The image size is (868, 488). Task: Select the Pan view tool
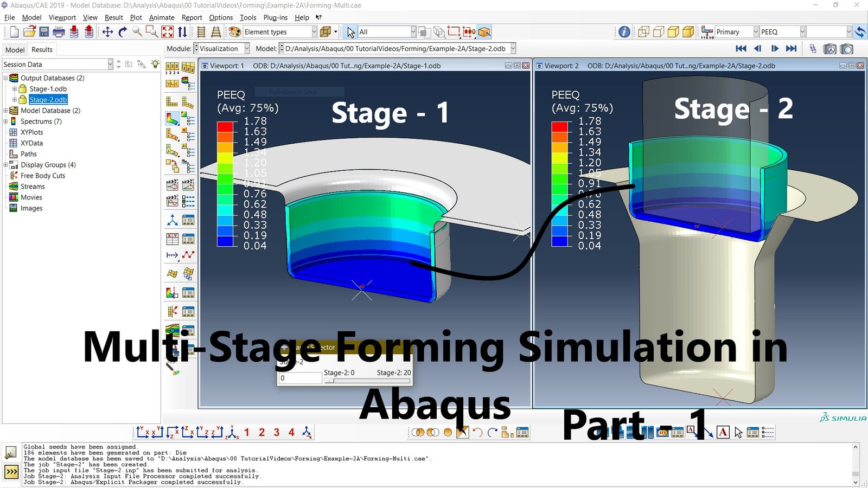(107, 32)
